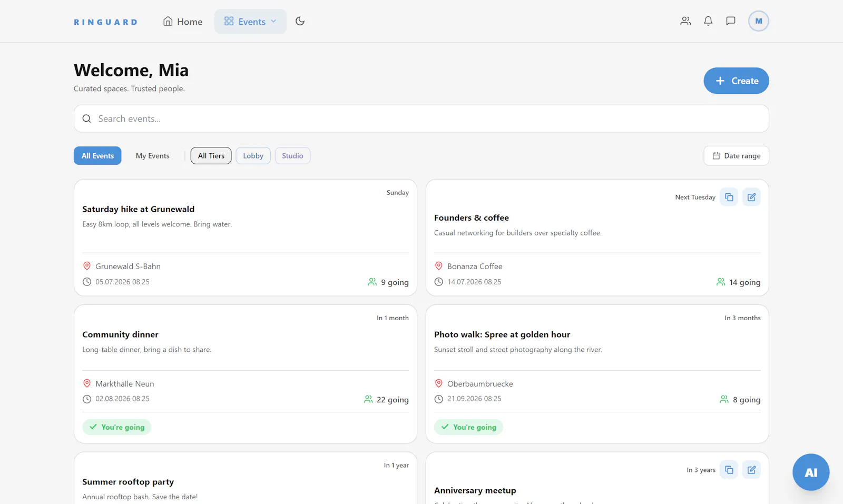Click the location pin beside Bonanza Coffee
Image resolution: width=843 pixels, height=504 pixels.
438,266
